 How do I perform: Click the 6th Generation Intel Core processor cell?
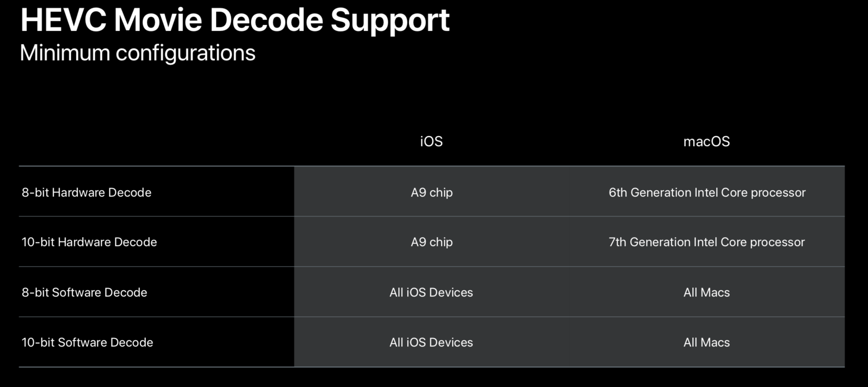tap(707, 193)
